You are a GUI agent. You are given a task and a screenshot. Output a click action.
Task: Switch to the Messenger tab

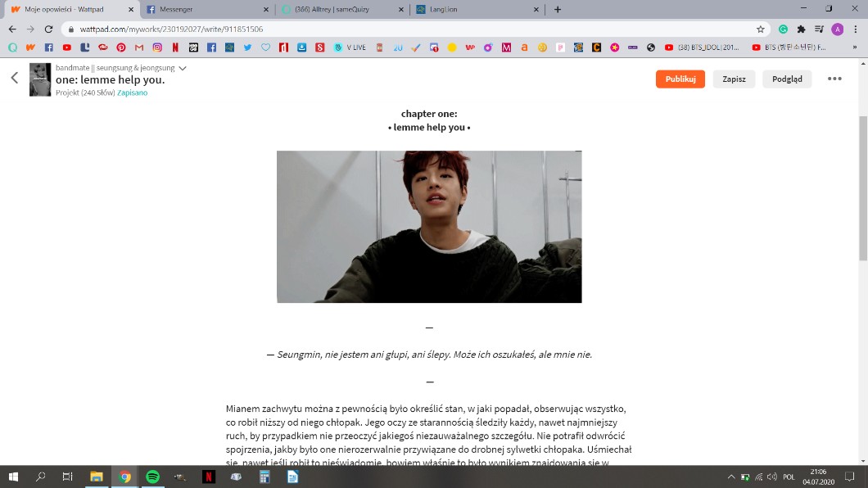(205, 9)
